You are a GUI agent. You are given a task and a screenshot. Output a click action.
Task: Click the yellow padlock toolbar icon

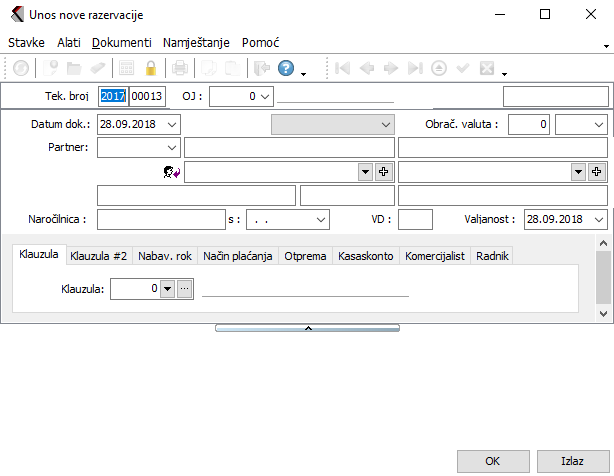pos(151,69)
